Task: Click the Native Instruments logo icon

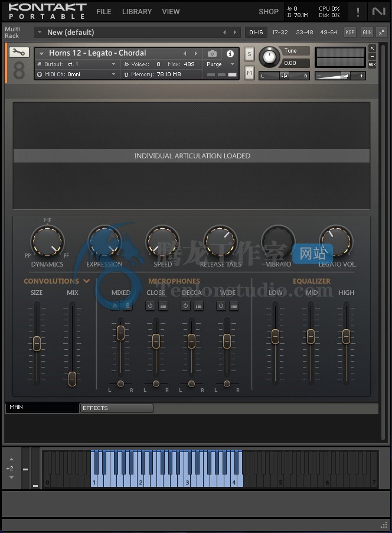Action: [x=378, y=12]
